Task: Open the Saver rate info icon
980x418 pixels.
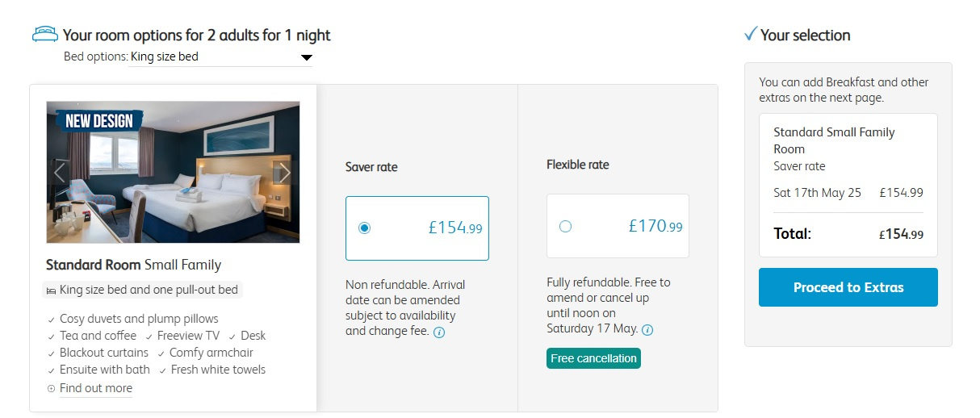Action: (x=439, y=332)
